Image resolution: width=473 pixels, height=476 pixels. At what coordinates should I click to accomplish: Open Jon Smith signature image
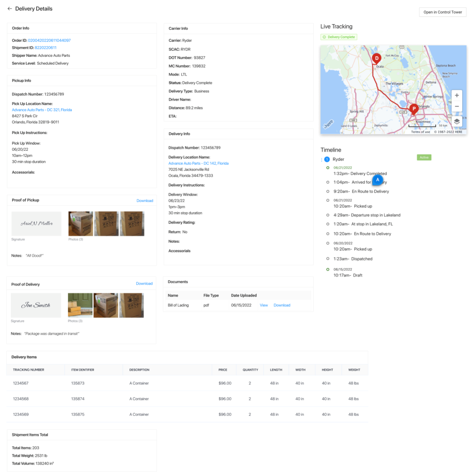pyautogui.click(x=36, y=305)
